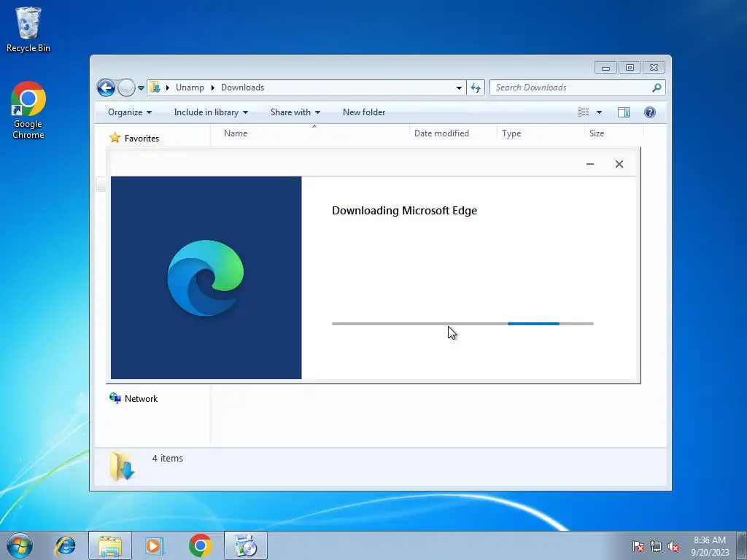Change your view icon in toolbar
This screenshot has width=747, height=560.
click(583, 112)
